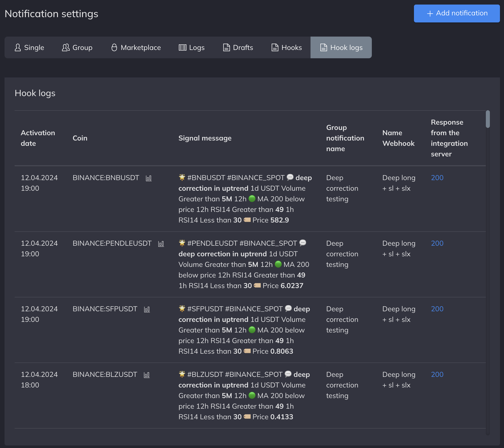Open 200 response link for BLZUSDT row

pos(437,374)
